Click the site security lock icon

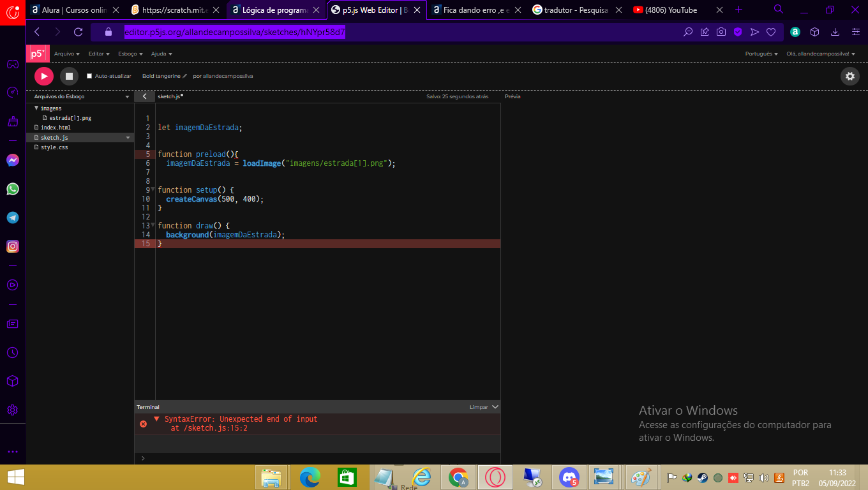point(108,32)
